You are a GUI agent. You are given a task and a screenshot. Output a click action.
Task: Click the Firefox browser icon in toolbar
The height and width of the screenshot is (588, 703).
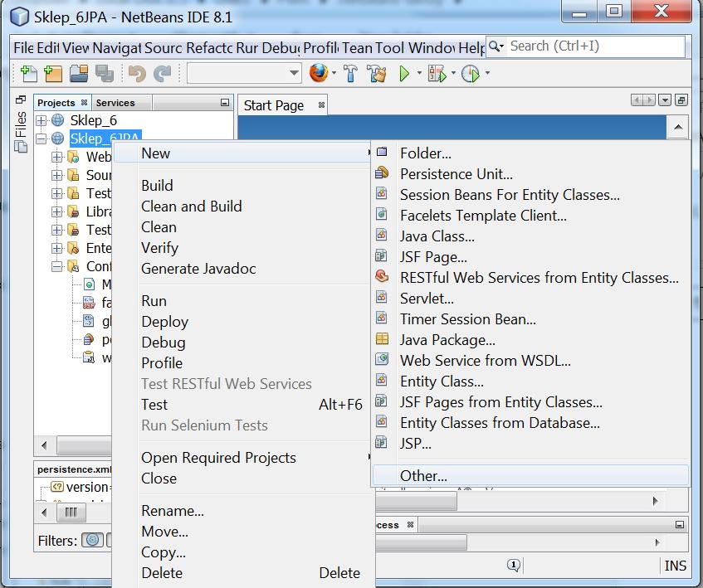pyautogui.click(x=319, y=73)
